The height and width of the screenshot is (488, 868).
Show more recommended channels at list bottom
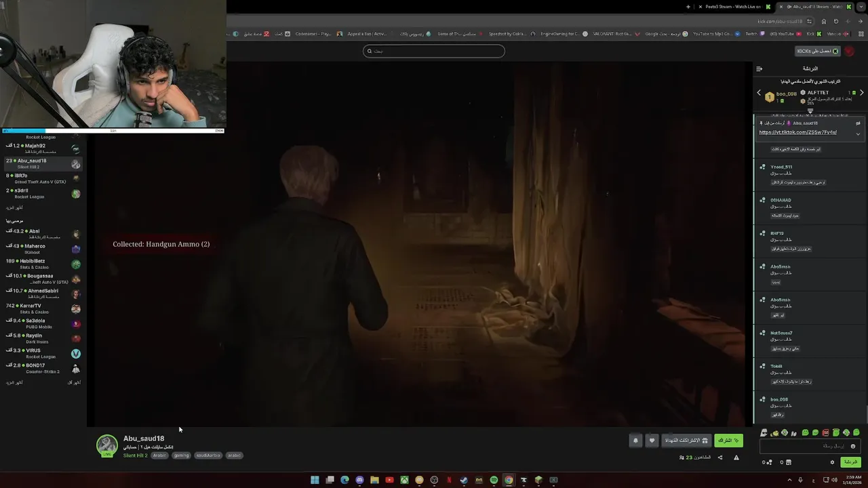[x=14, y=382]
